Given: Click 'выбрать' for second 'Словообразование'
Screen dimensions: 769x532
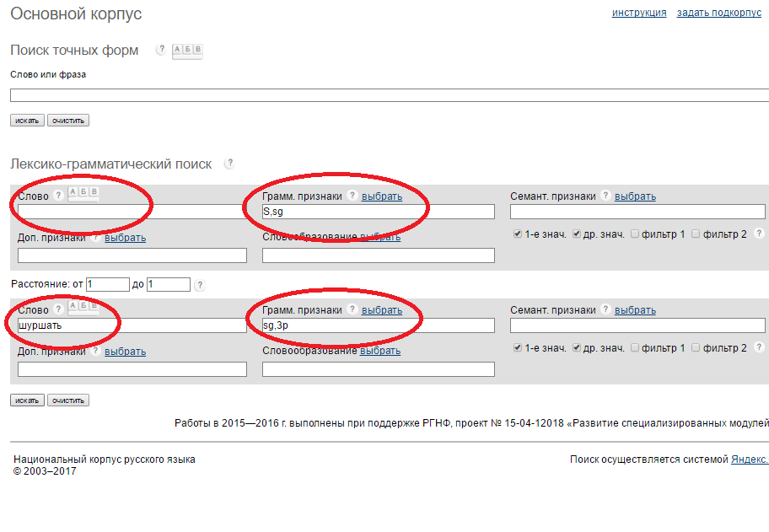Looking at the screenshot, I should [x=380, y=351].
